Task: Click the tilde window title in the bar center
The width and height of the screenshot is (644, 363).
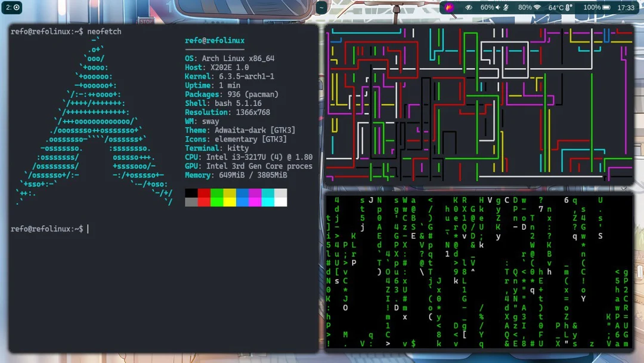Action: pos(321,8)
